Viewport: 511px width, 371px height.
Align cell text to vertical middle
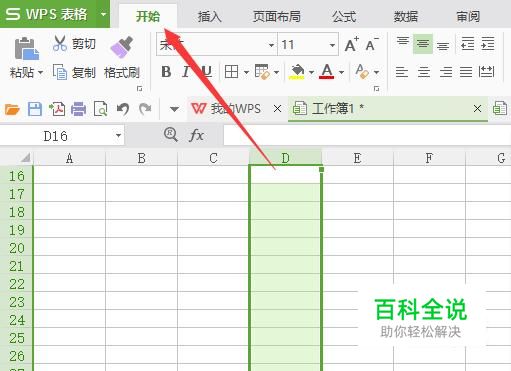[423, 43]
